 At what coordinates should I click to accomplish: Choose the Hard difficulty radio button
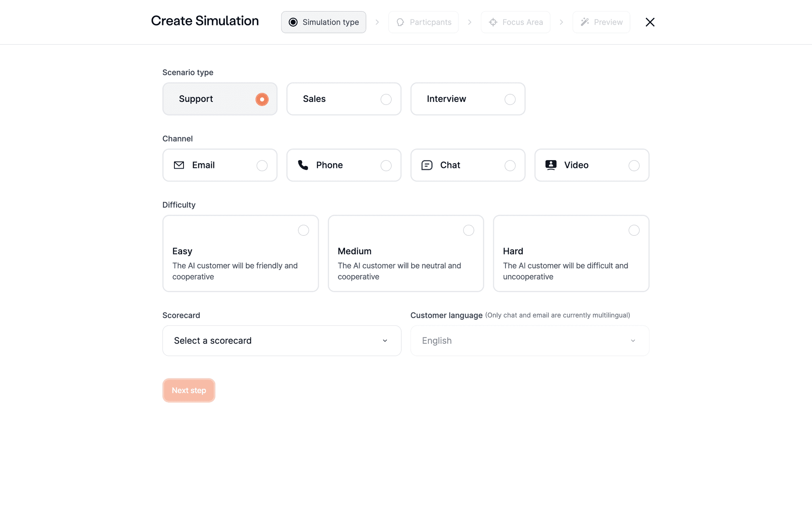point(634,230)
